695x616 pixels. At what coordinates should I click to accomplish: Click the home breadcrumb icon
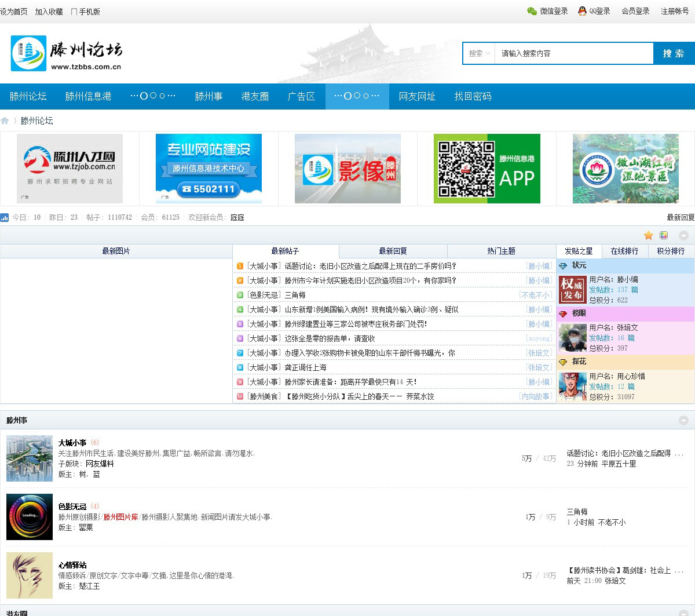(5, 121)
